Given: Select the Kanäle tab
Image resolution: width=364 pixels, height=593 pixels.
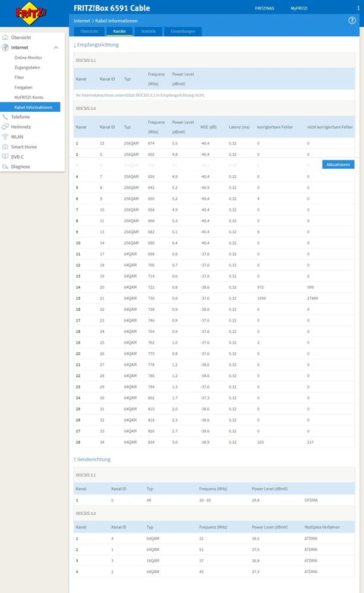Looking at the screenshot, I should coord(119,31).
